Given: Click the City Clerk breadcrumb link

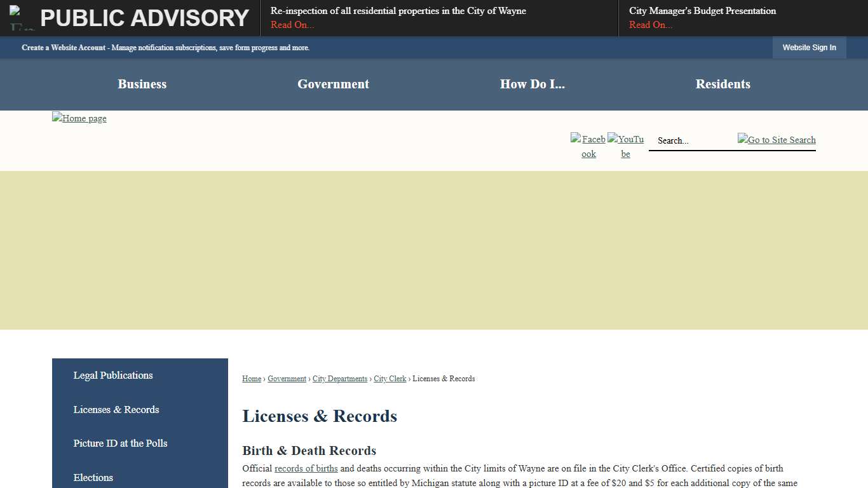Looking at the screenshot, I should 390,379.
